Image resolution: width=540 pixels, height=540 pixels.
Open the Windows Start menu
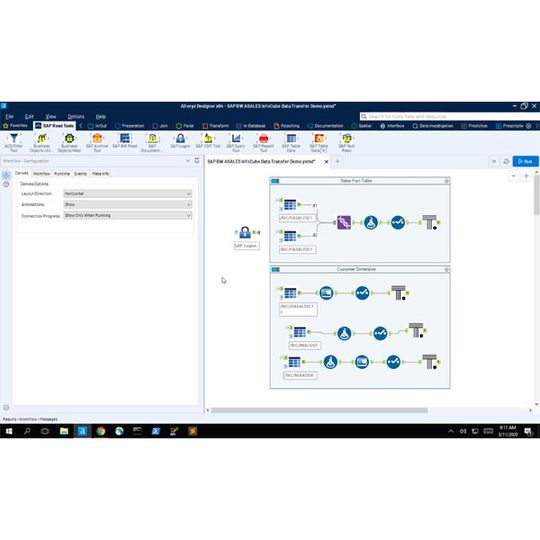point(9,431)
